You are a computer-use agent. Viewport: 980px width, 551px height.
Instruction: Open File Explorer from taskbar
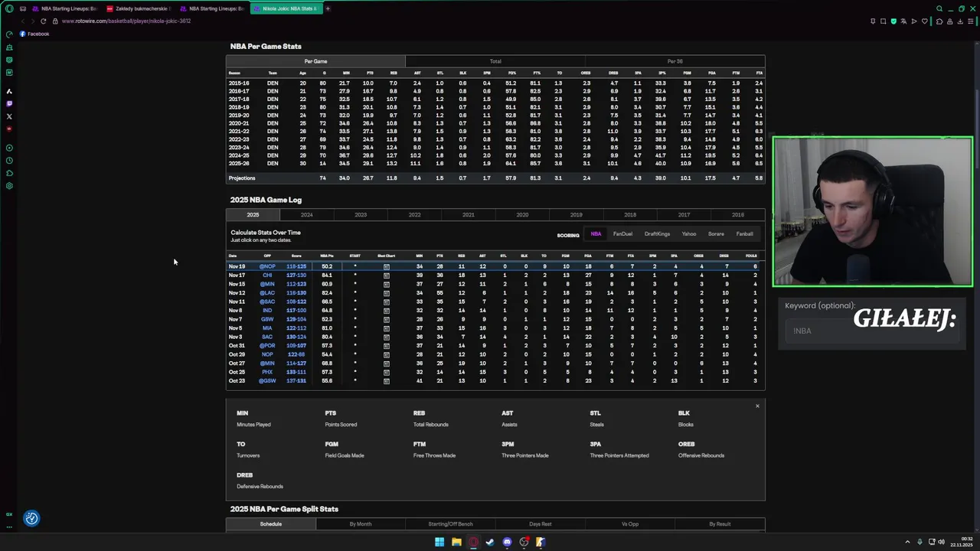pyautogui.click(x=456, y=542)
